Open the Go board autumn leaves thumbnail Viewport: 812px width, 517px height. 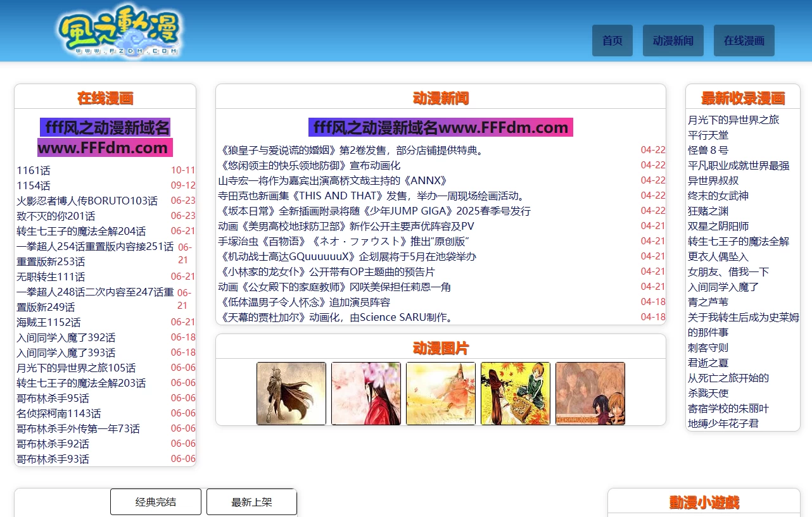click(x=516, y=393)
